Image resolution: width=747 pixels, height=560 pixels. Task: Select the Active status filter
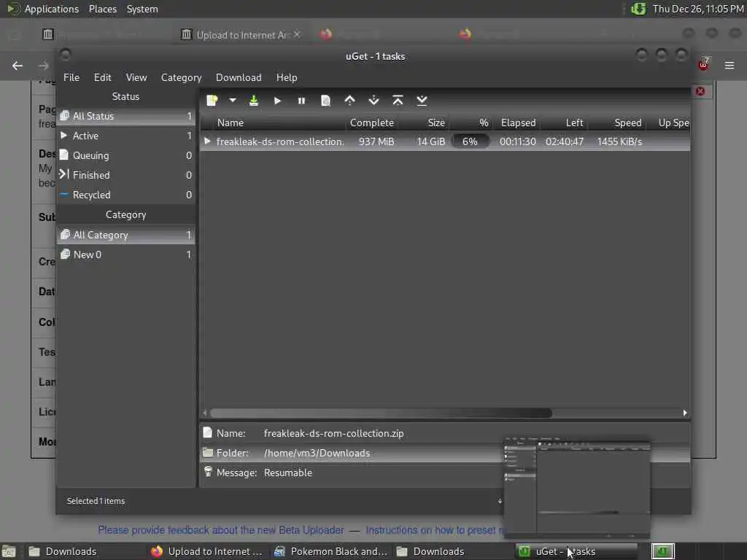point(126,136)
